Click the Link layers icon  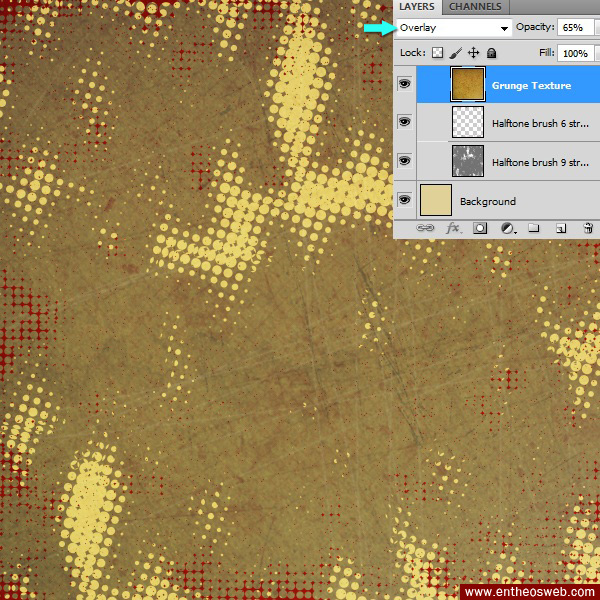click(x=425, y=228)
